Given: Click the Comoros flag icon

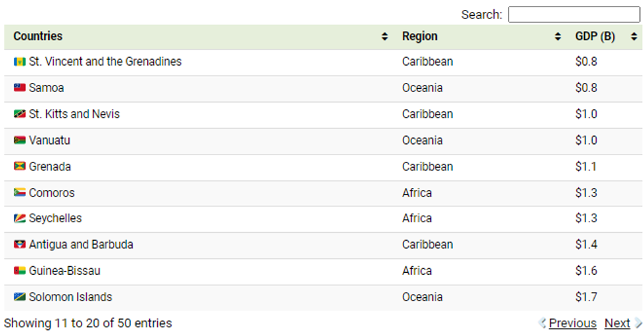Looking at the screenshot, I should click(x=20, y=193).
